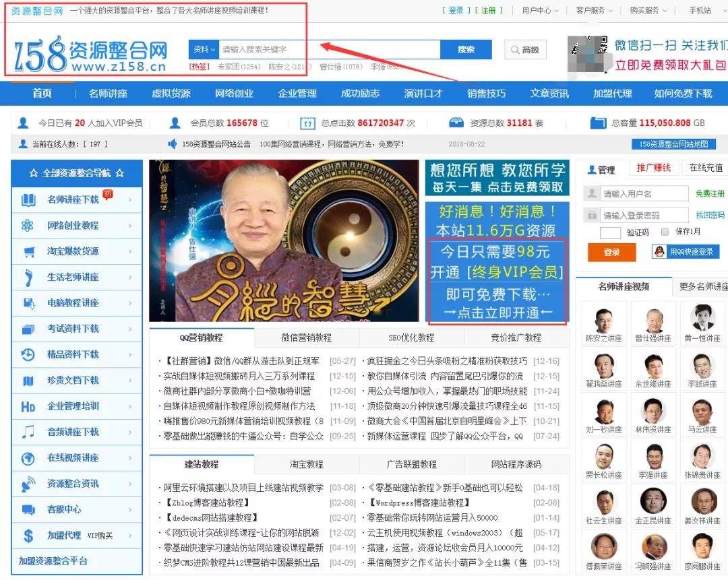Click the clock icon beside 精品资料下载
The width and height of the screenshot is (728, 580).
tap(28, 355)
